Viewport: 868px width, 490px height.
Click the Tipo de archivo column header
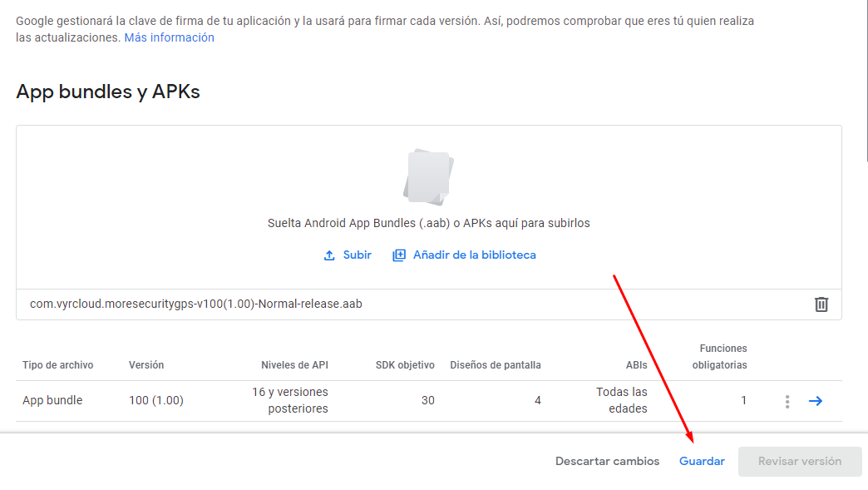click(x=57, y=365)
